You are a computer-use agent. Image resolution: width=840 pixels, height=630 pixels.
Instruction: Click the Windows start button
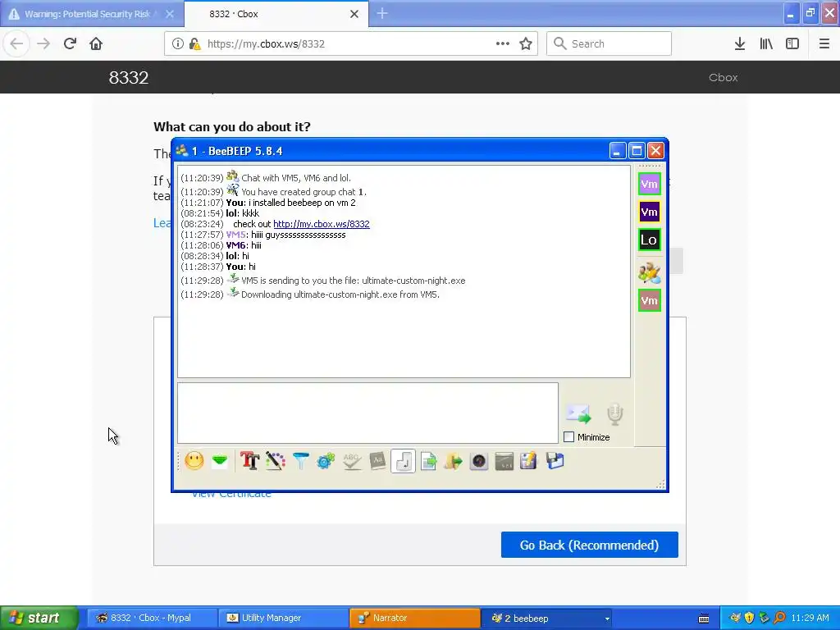pos(39,618)
